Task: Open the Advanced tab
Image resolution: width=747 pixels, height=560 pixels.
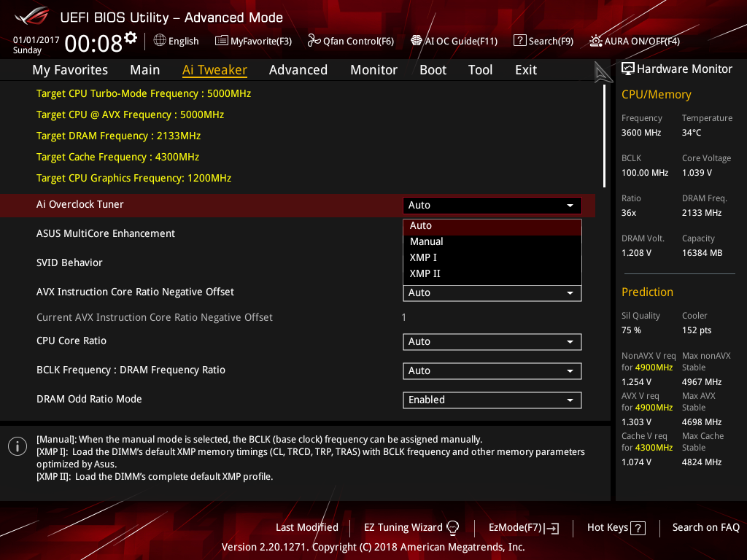Action: pos(298,70)
